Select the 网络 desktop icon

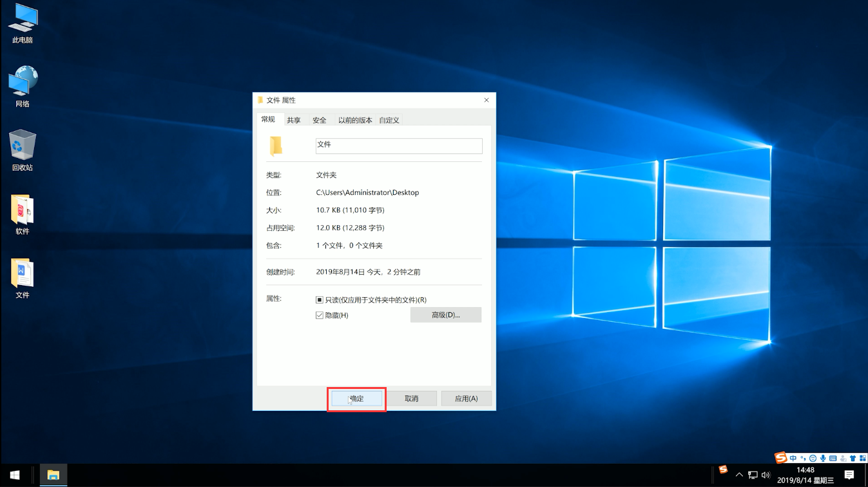tap(22, 86)
